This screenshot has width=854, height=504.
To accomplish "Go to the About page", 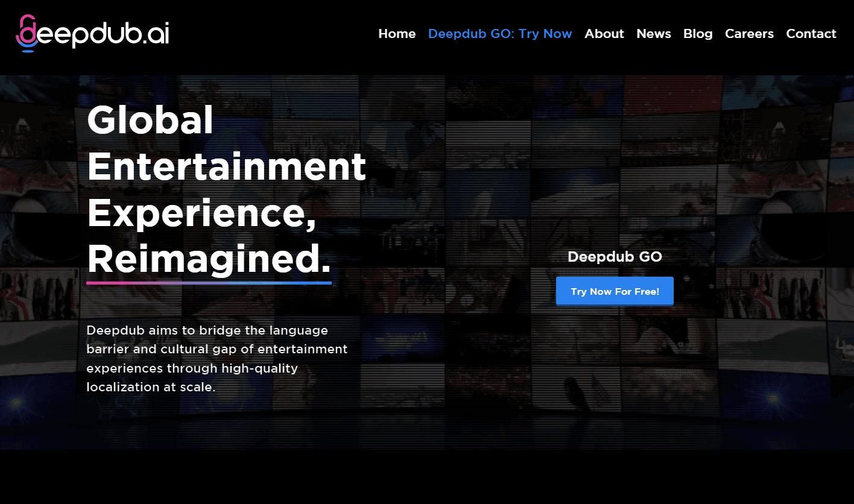I will [x=604, y=34].
